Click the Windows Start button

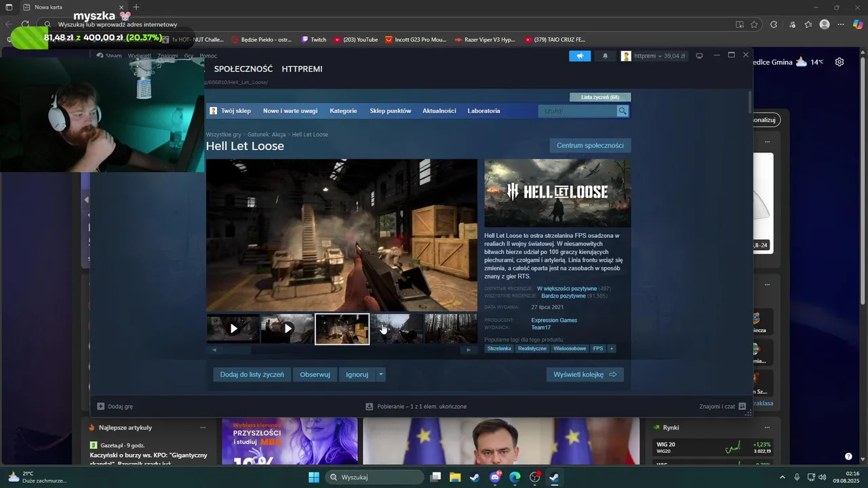pos(314,477)
